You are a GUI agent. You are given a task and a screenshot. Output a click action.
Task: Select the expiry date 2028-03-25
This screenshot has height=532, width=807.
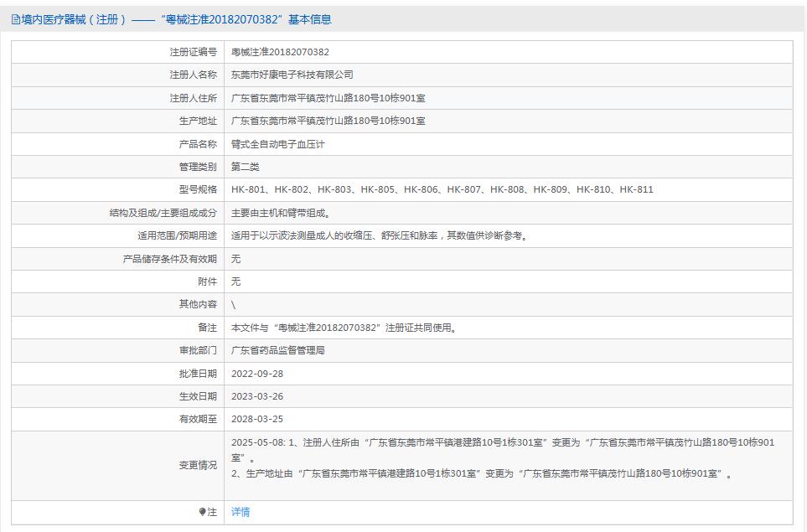click(x=261, y=419)
